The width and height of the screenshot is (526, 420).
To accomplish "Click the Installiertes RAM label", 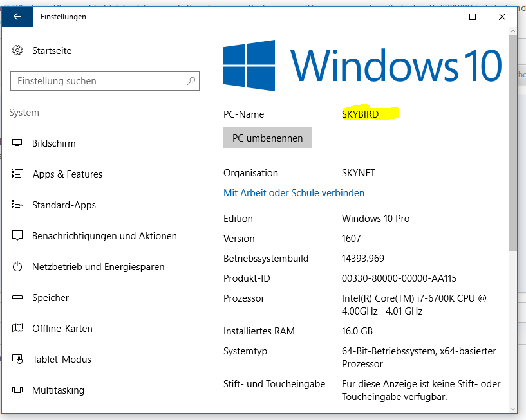I will click(259, 331).
